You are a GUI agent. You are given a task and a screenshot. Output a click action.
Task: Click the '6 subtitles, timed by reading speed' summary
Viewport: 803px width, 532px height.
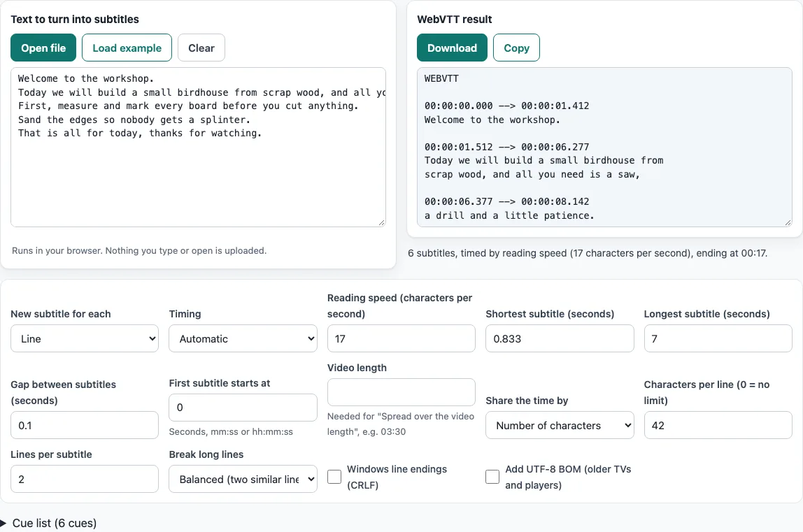tap(588, 253)
